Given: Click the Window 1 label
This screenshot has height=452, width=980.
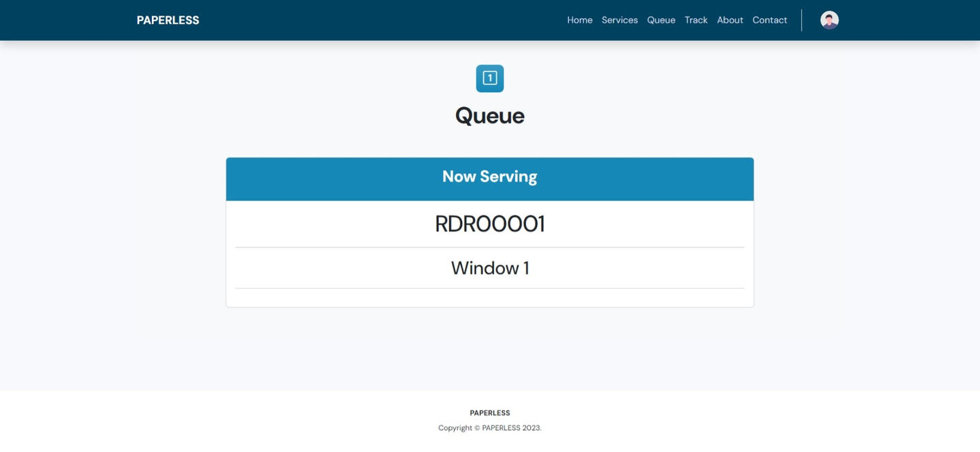Looking at the screenshot, I should coord(489,268).
